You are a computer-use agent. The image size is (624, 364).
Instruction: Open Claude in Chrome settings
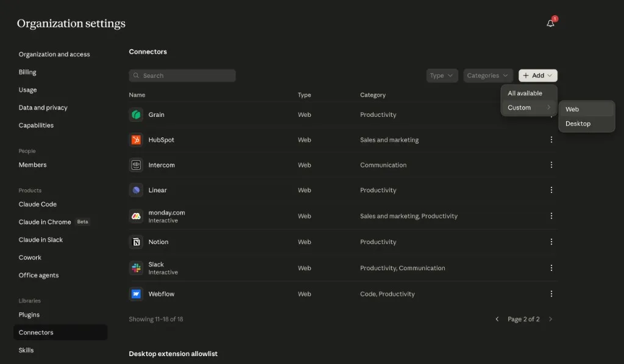44,222
